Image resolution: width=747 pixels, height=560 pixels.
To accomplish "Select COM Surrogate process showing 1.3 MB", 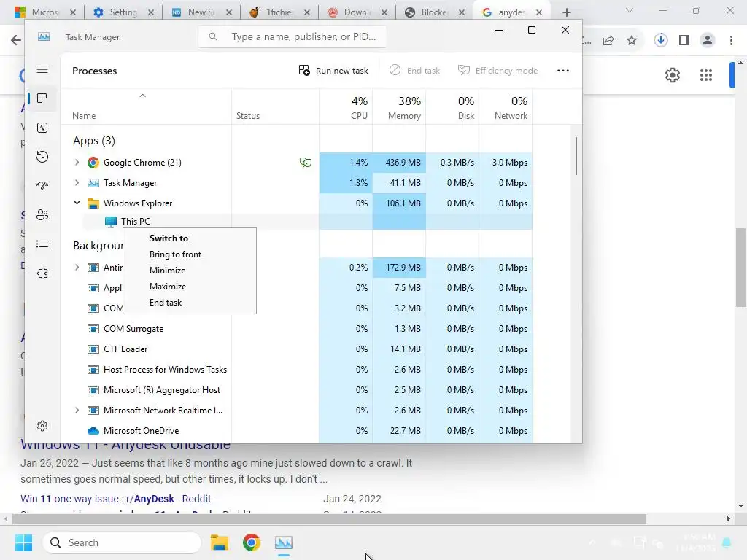I will tap(296, 329).
